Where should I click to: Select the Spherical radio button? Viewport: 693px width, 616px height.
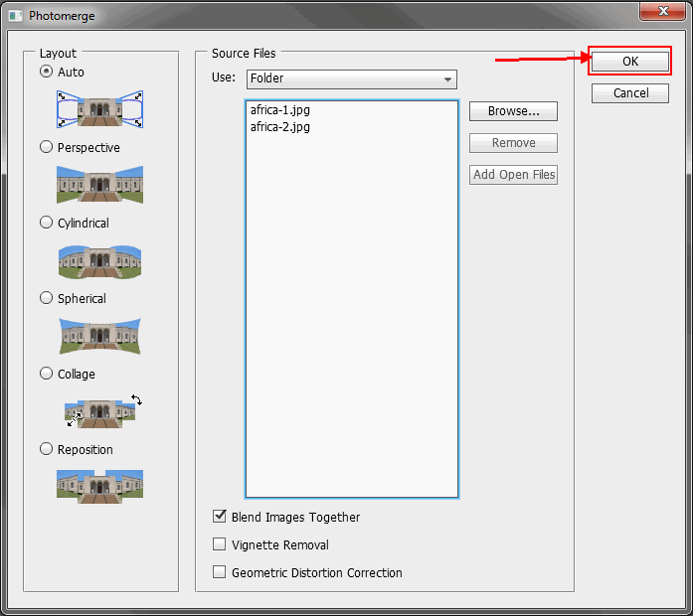46,298
